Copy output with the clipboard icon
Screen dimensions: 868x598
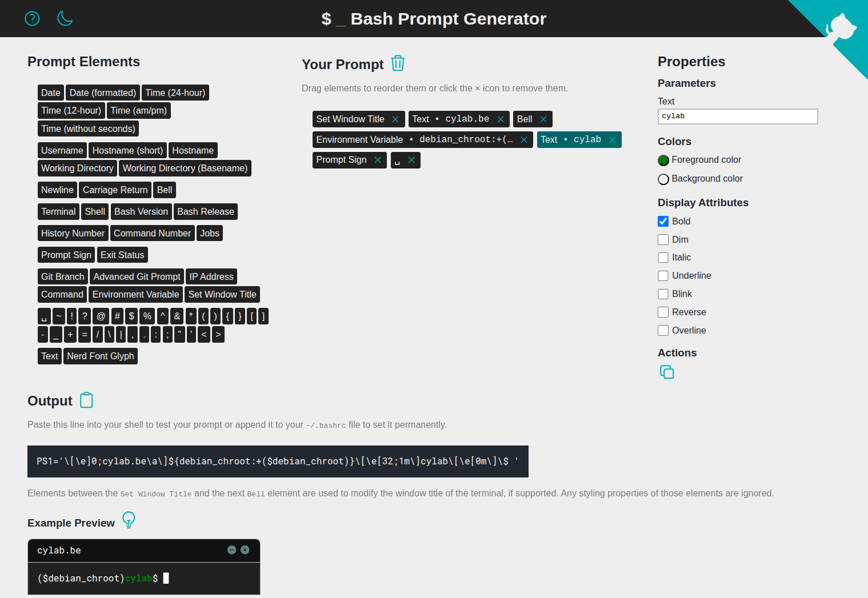(x=86, y=400)
